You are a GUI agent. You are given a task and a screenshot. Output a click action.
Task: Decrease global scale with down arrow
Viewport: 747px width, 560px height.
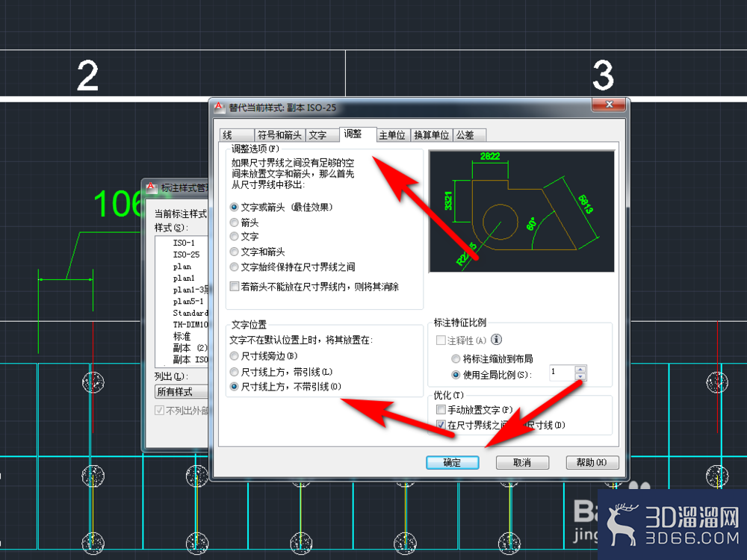click(x=580, y=376)
